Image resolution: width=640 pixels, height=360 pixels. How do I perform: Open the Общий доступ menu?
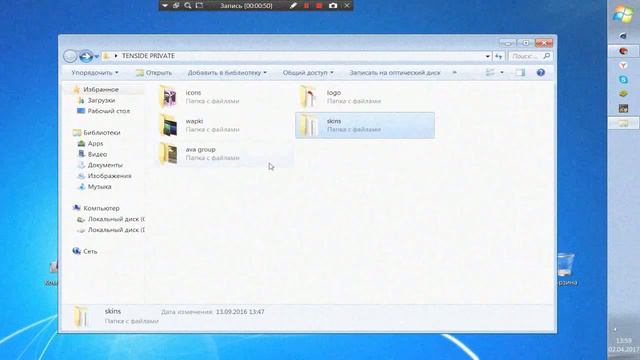(x=308, y=73)
